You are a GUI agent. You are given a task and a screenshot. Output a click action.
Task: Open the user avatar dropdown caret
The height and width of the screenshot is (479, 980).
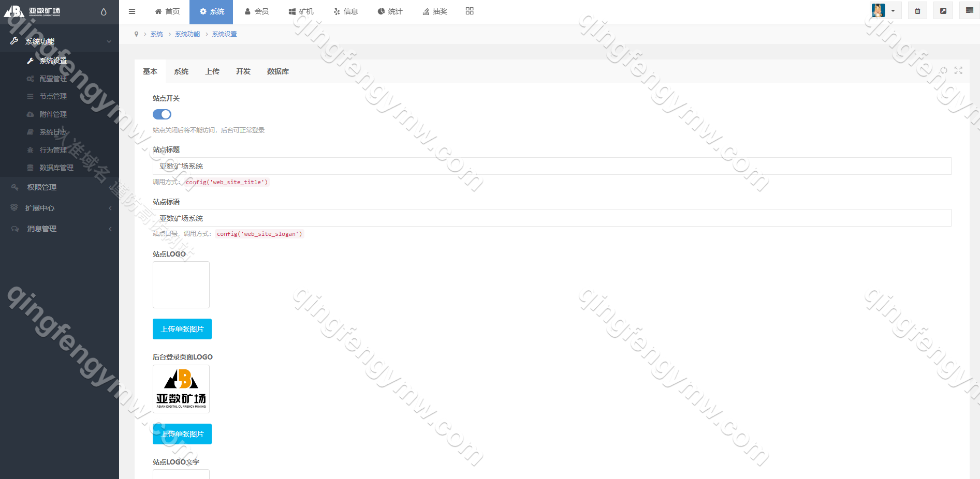click(x=893, y=11)
